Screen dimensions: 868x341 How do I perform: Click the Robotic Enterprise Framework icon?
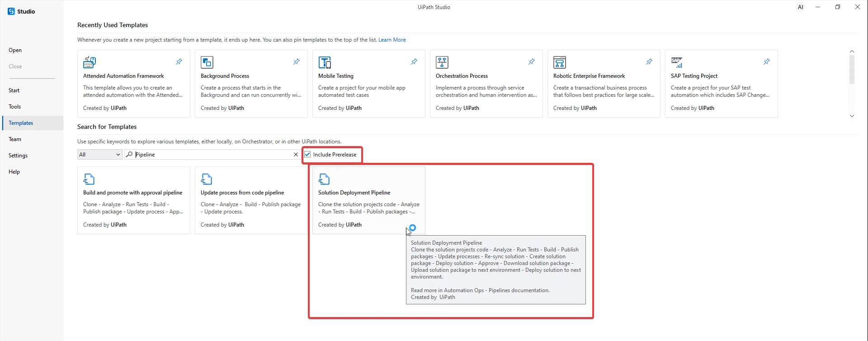560,62
